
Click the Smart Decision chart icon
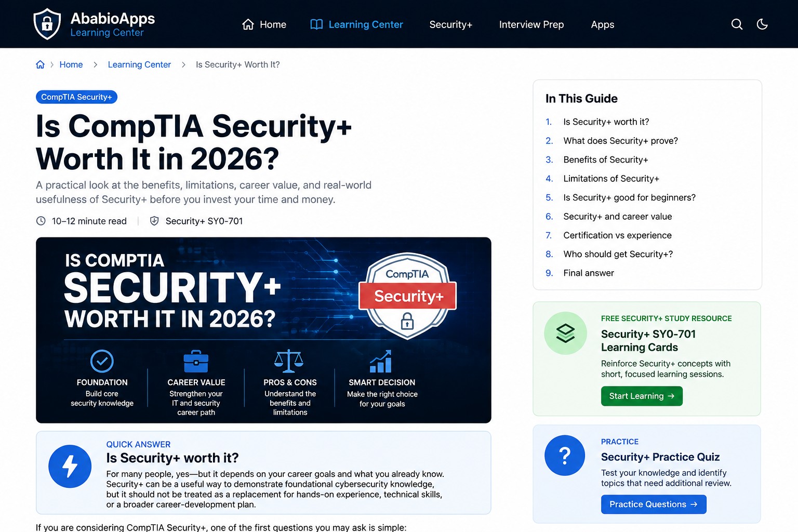pyautogui.click(x=381, y=361)
